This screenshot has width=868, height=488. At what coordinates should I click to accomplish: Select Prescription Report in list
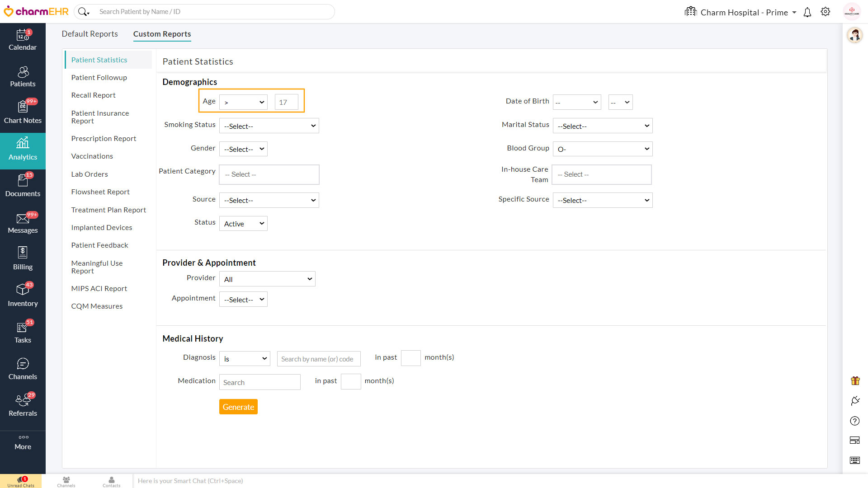[104, 139]
